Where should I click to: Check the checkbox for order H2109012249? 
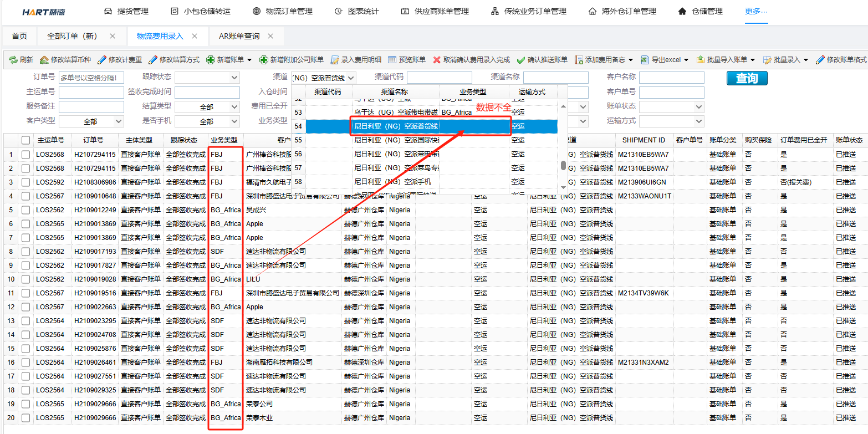coord(25,210)
